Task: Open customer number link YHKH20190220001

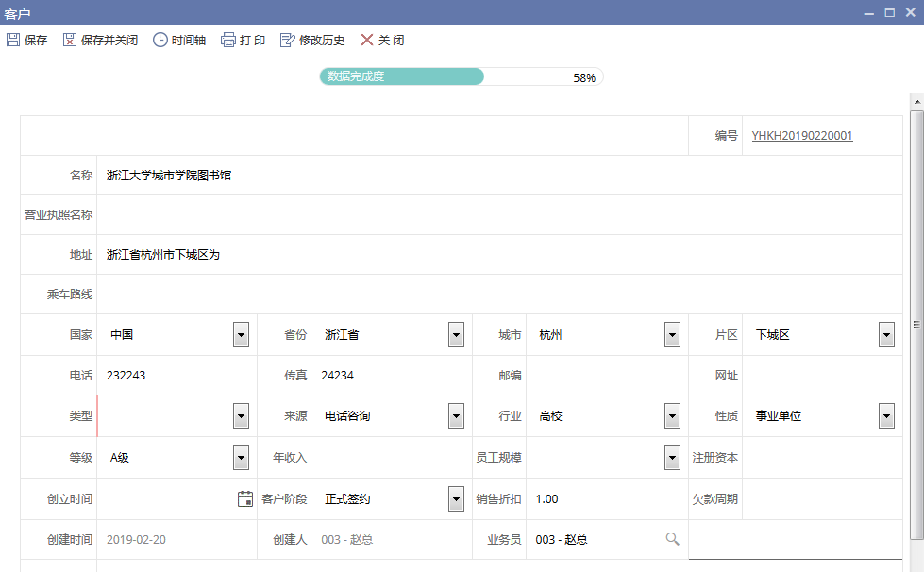Action: 801,136
